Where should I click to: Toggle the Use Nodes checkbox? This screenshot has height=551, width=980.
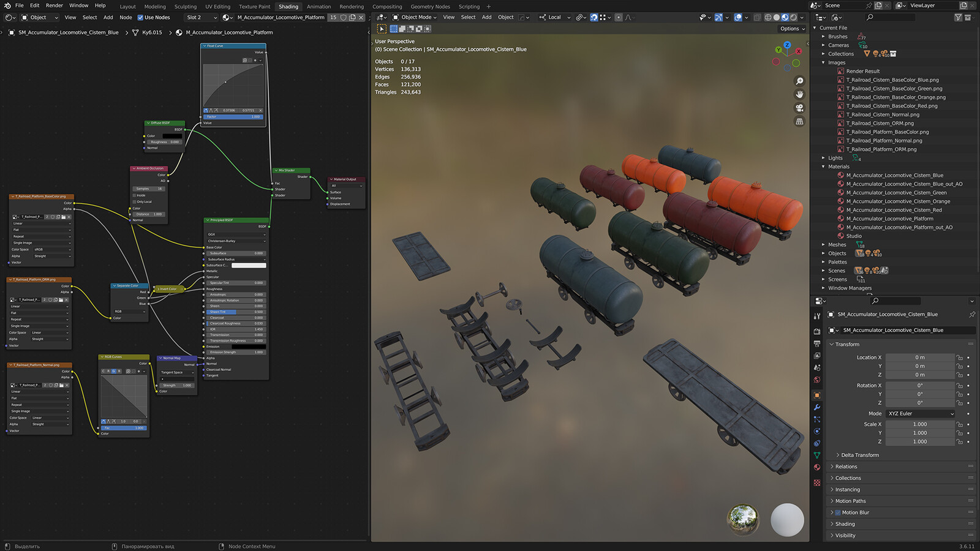[x=140, y=18]
